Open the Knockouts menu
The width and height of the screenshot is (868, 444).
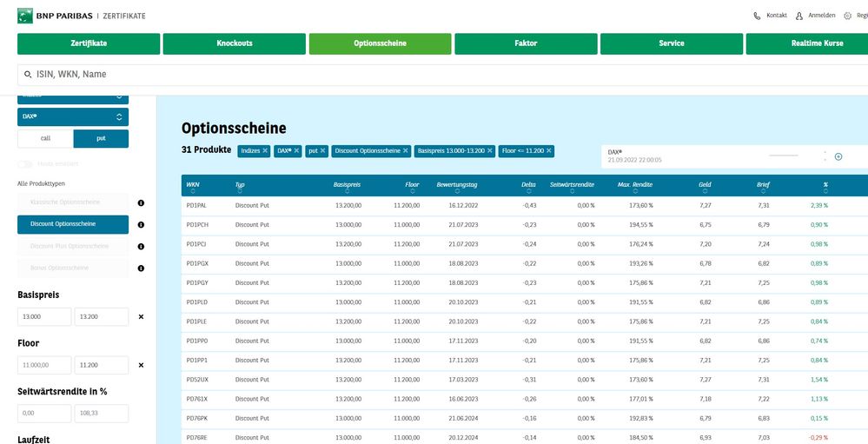click(235, 43)
